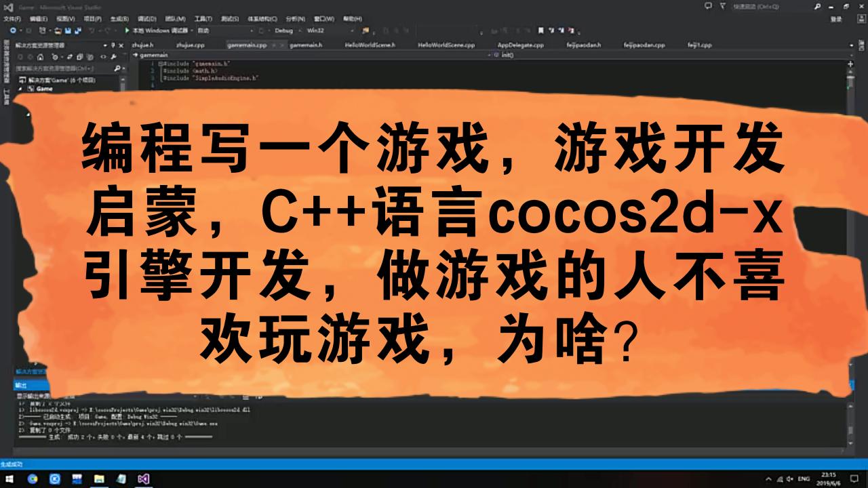Switch to the HelloWorldScene.h tab
Image resolution: width=868 pixels, height=488 pixels.
pos(370,45)
